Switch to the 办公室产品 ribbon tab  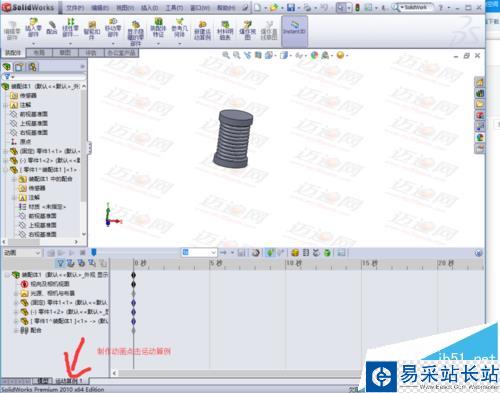tap(121, 53)
